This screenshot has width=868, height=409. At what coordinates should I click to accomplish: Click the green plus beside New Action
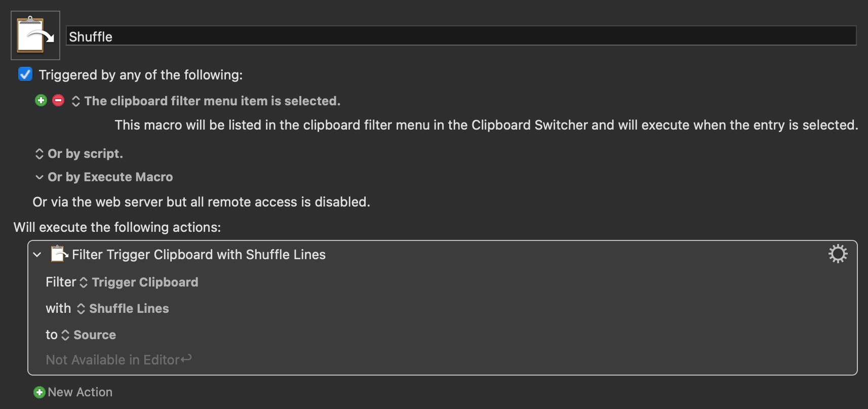(x=39, y=392)
